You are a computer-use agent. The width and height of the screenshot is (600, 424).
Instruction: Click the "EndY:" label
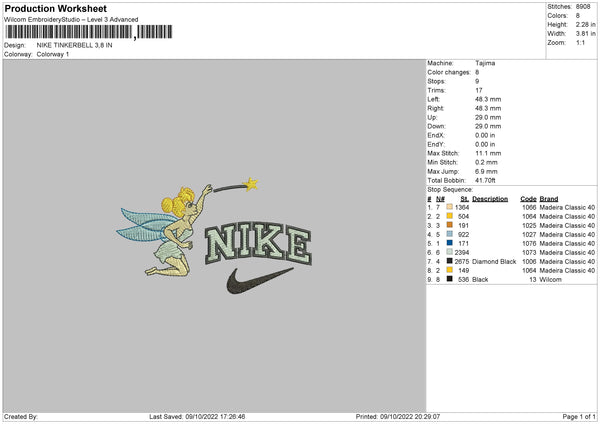pos(436,144)
